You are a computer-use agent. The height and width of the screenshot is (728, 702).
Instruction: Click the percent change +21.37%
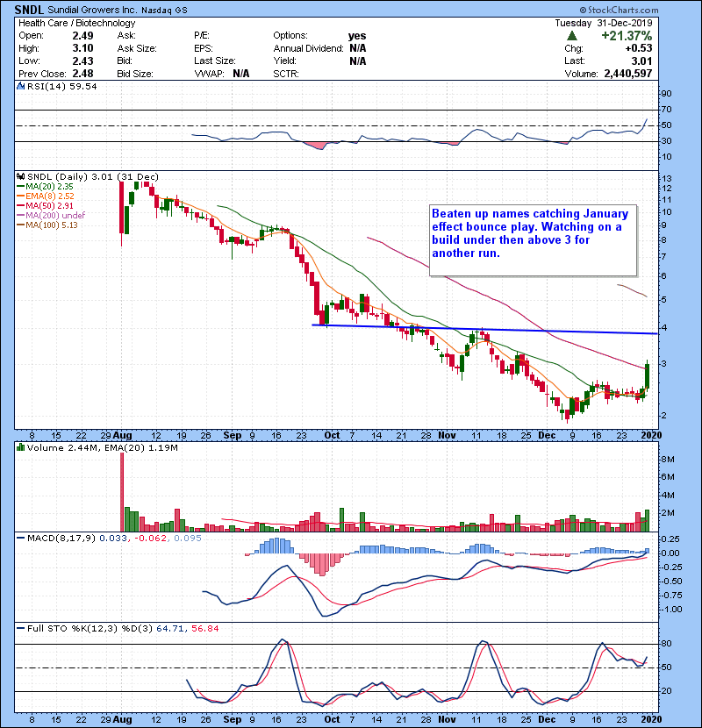(x=627, y=36)
